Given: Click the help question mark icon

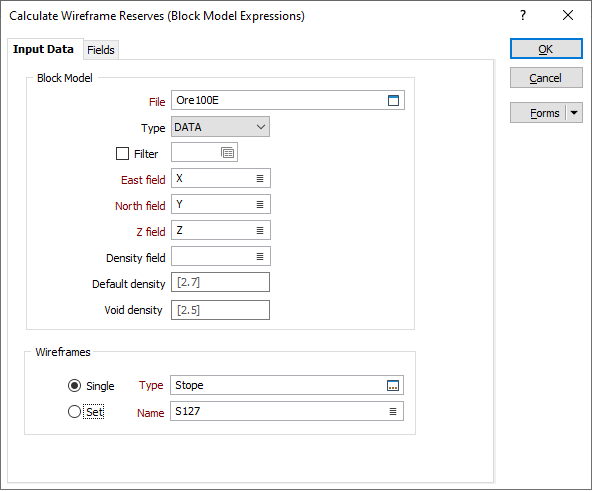Looking at the screenshot, I should 523,15.
